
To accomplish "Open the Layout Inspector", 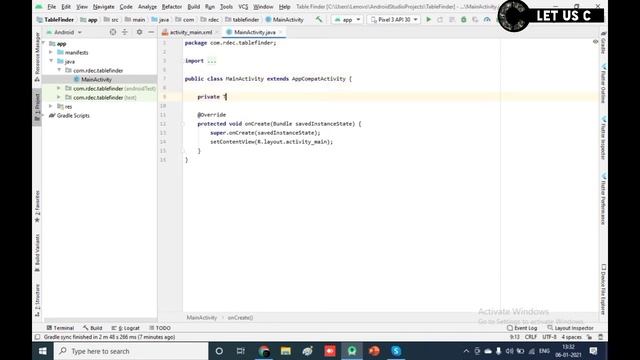I will [x=570, y=328].
